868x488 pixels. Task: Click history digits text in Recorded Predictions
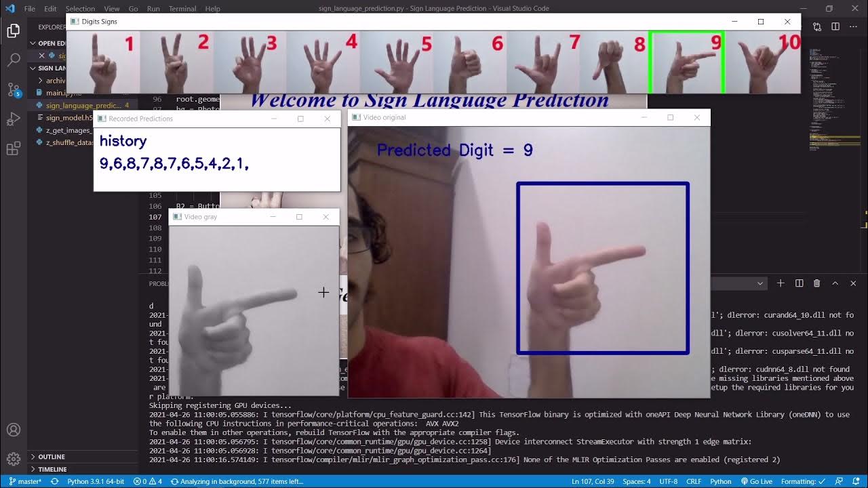(x=174, y=164)
